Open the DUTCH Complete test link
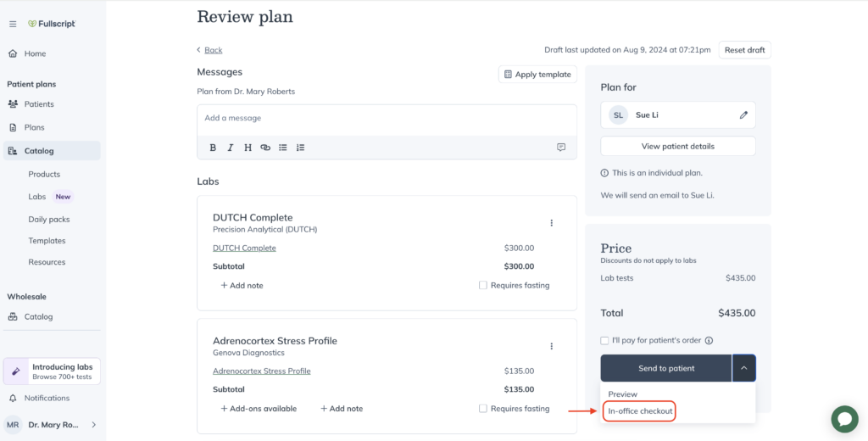Screen dimensions: 868x441 pos(244,248)
